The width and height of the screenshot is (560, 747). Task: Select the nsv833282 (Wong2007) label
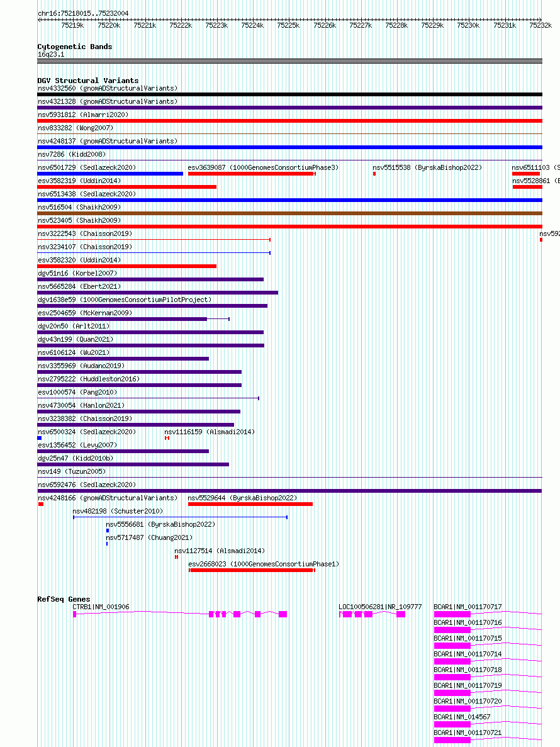click(76, 128)
